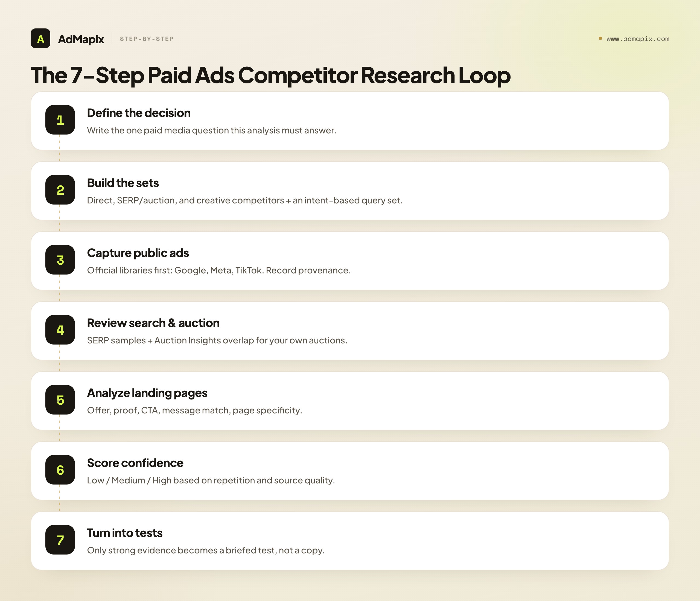Select the 'Turn into tests' heading
The width and height of the screenshot is (700, 601).
pyautogui.click(x=125, y=533)
